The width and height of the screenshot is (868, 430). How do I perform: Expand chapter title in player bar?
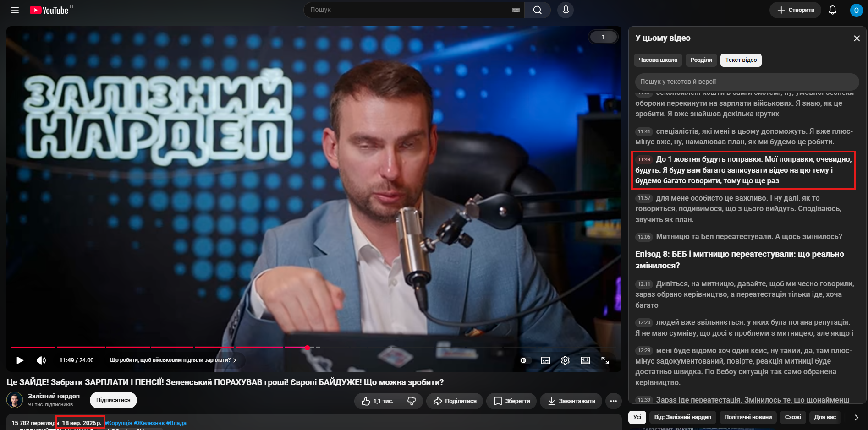173,360
